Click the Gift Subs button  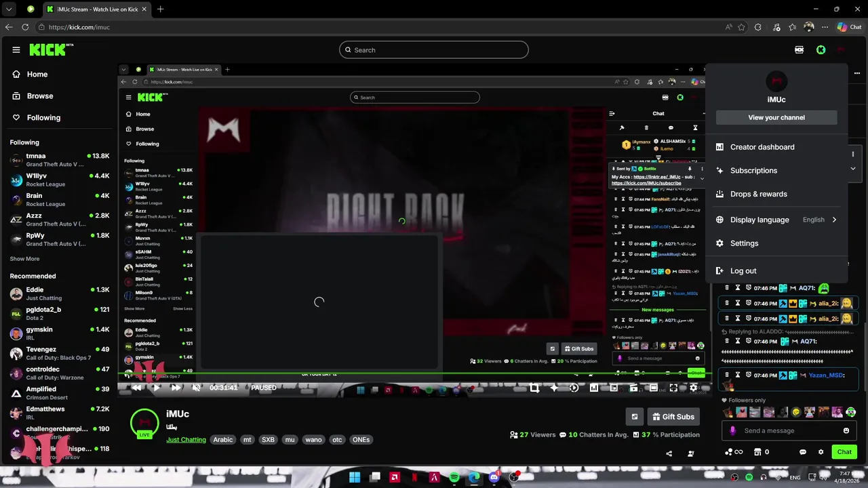coord(673,417)
